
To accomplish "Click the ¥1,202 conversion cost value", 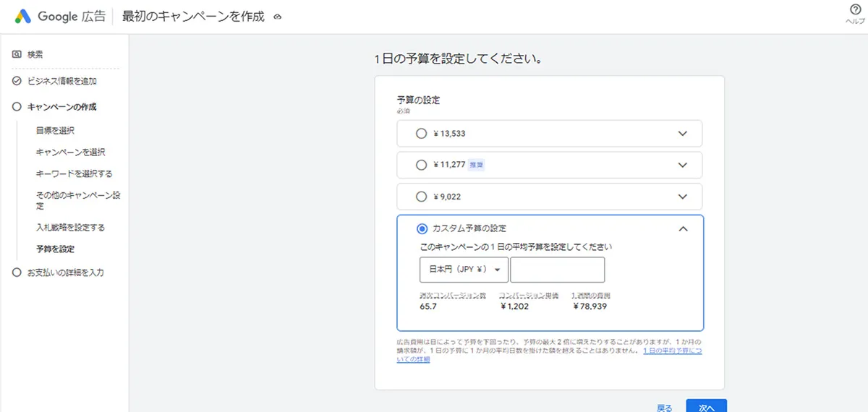I will click(x=515, y=306).
